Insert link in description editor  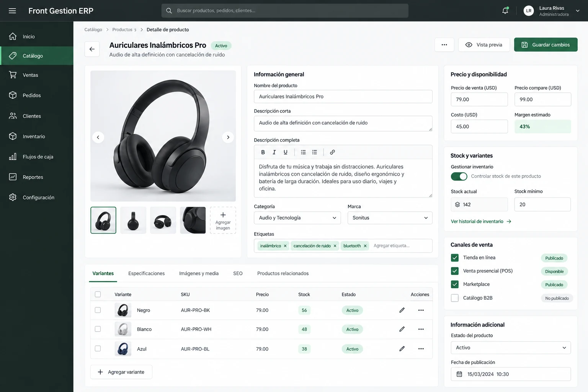pyautogui.click(x=332, y=152)
